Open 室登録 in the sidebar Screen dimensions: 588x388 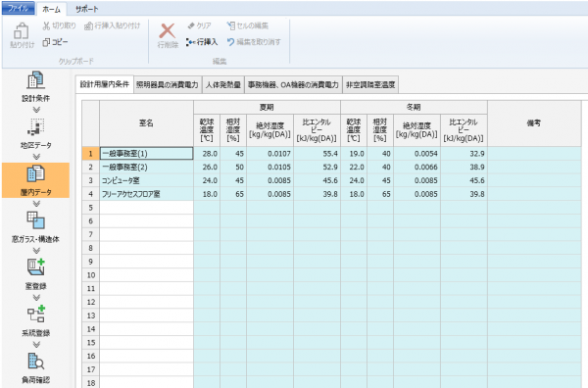(x=35, y=274)
